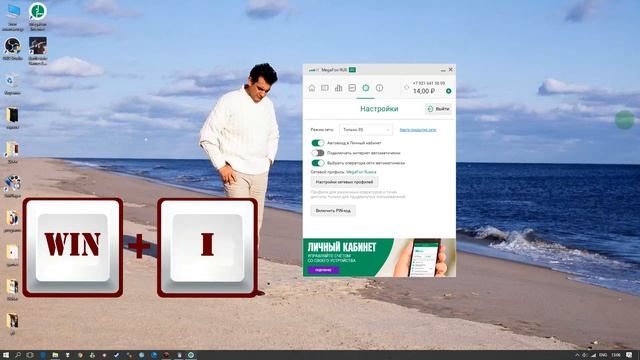
Task: Click the ENG language indicator
Action: tap(603, 356)
